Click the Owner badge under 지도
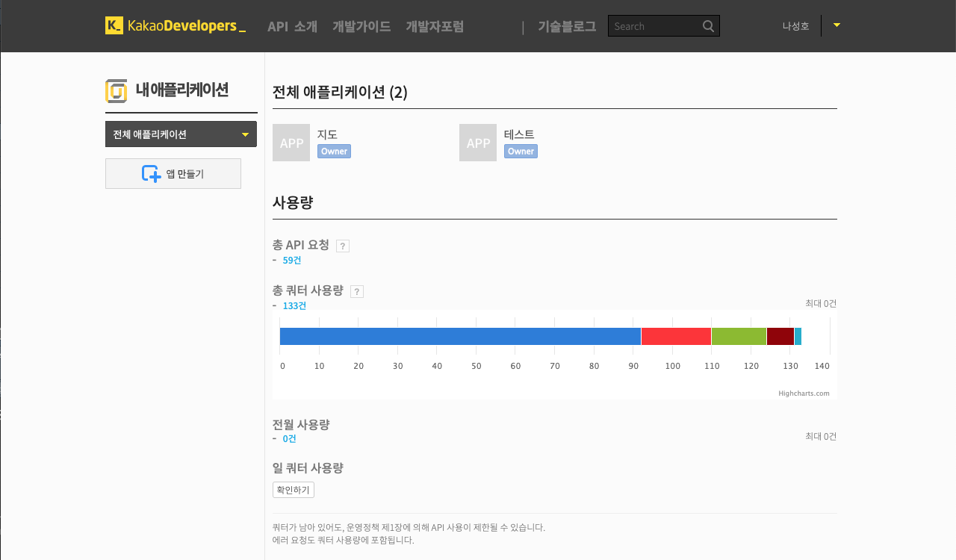Viewport: 956px width, 560px height. (334, 151)
